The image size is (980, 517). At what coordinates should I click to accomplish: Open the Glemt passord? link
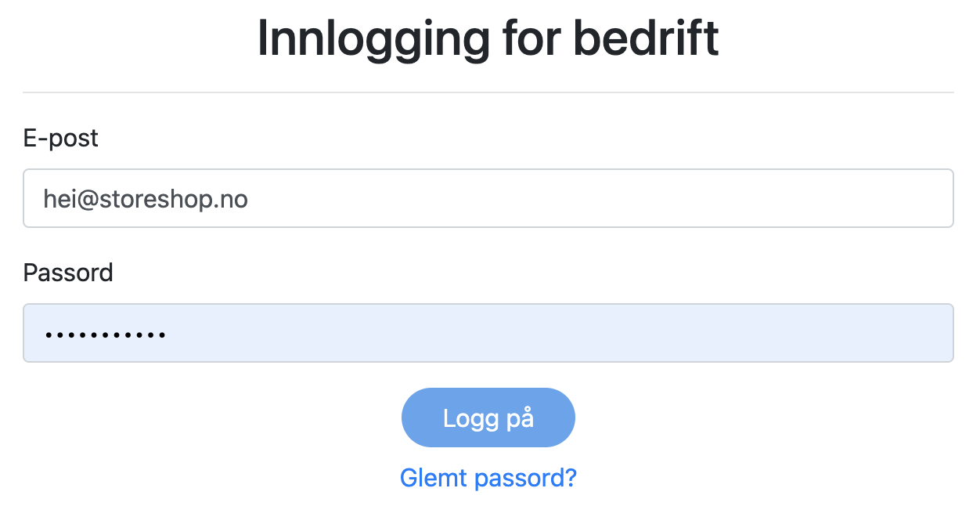[488, 477]
